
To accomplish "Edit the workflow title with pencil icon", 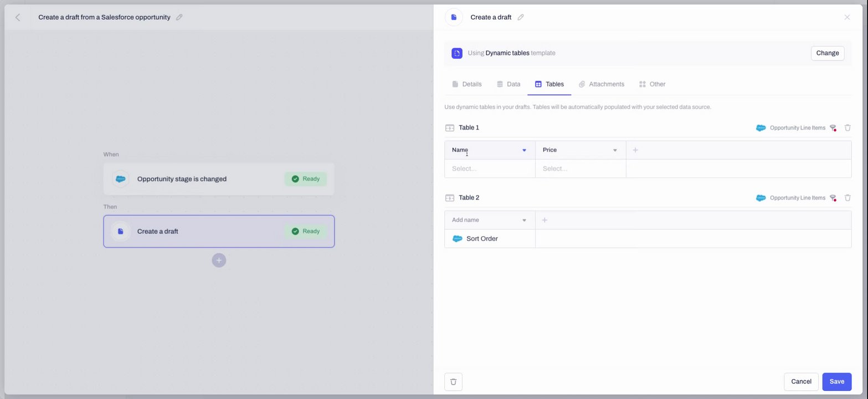I will coord(179,17).
